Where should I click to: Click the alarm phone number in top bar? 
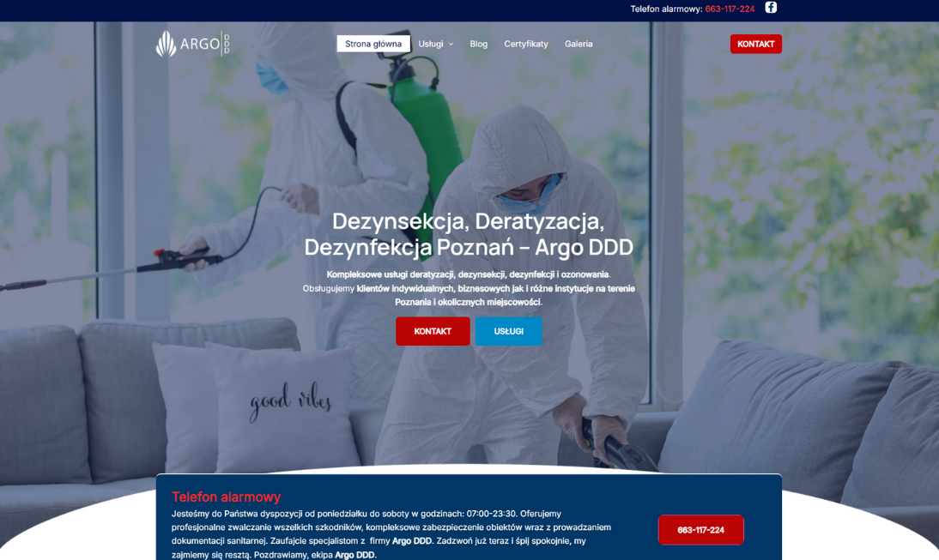[730, 9]
